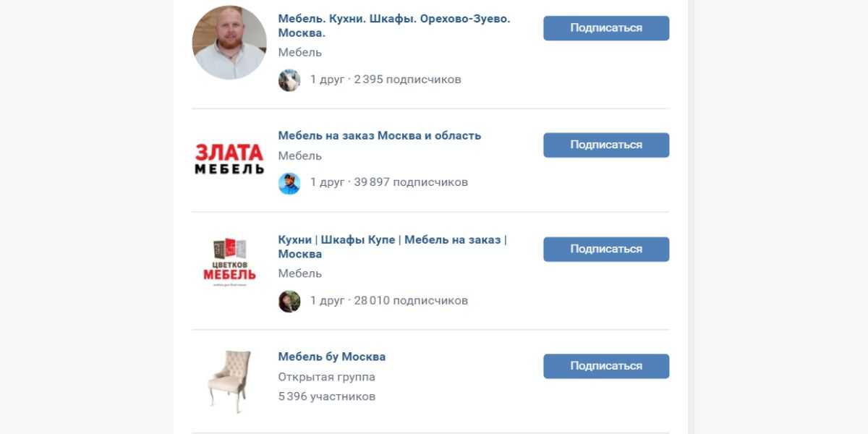Open the bearded man's group avatar
868x434 pixels.
[x=229, y=43]
